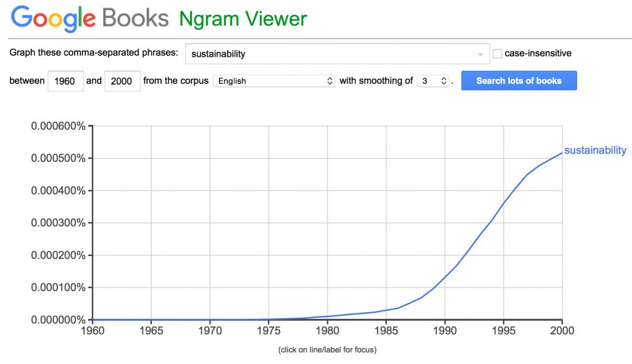Click the 1990 label on the x-axis
632x364 pixels.
tap(444, 331)
